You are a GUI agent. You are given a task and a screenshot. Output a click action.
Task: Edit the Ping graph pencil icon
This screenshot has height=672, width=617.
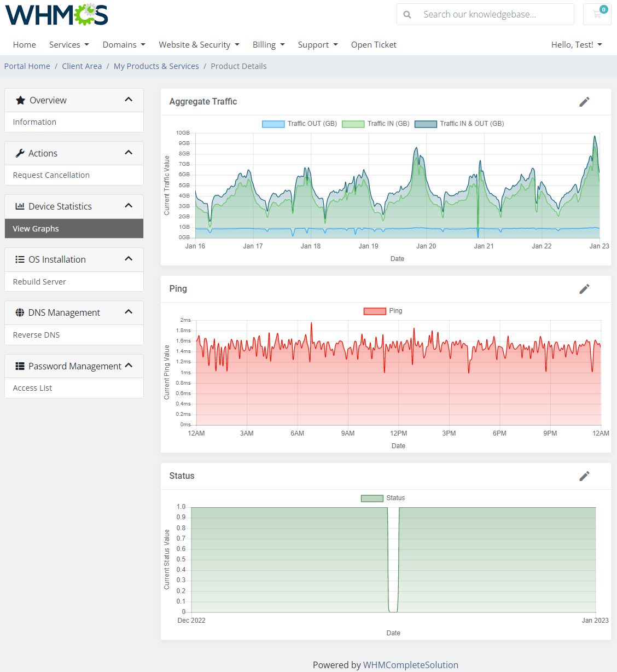pos(584,289)
